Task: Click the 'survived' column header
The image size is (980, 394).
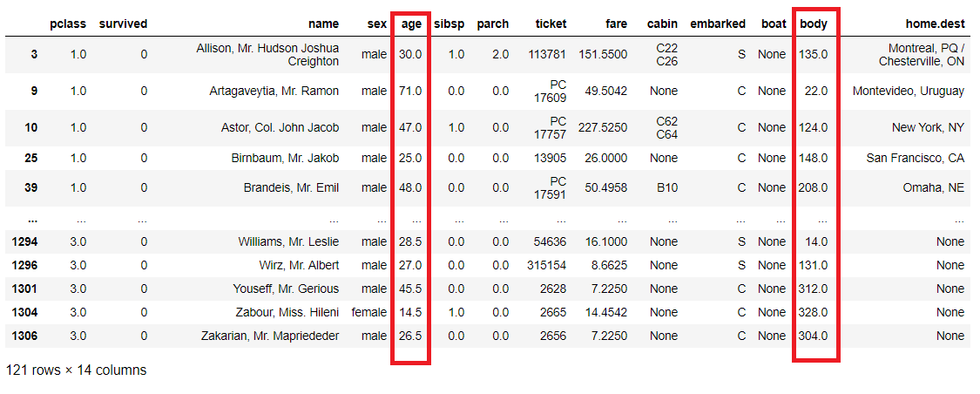Action: pos(123,24)
